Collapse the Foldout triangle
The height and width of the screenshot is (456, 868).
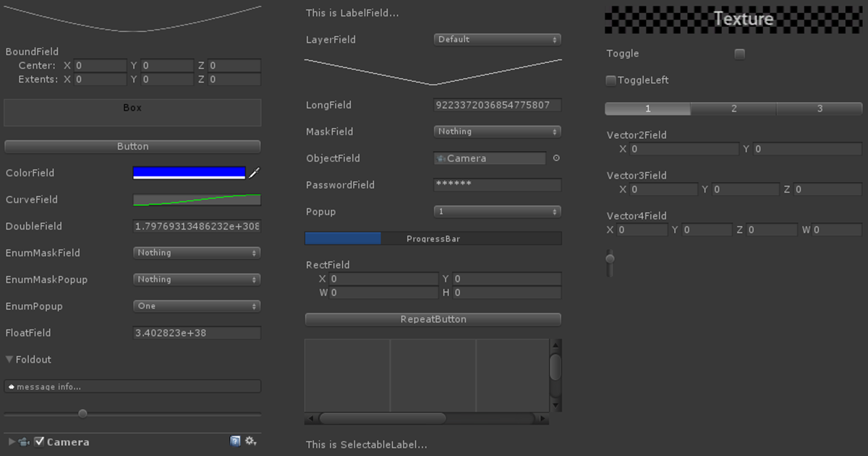point(9,360)
